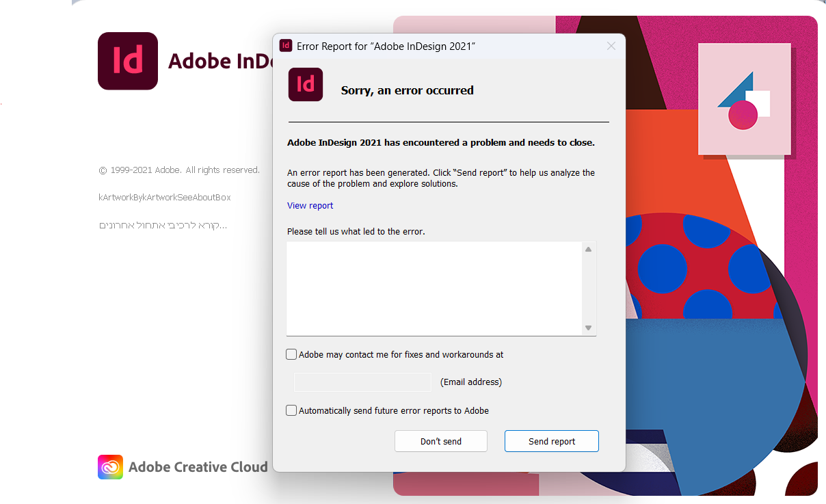Click the Send report button

pos(552,441)
